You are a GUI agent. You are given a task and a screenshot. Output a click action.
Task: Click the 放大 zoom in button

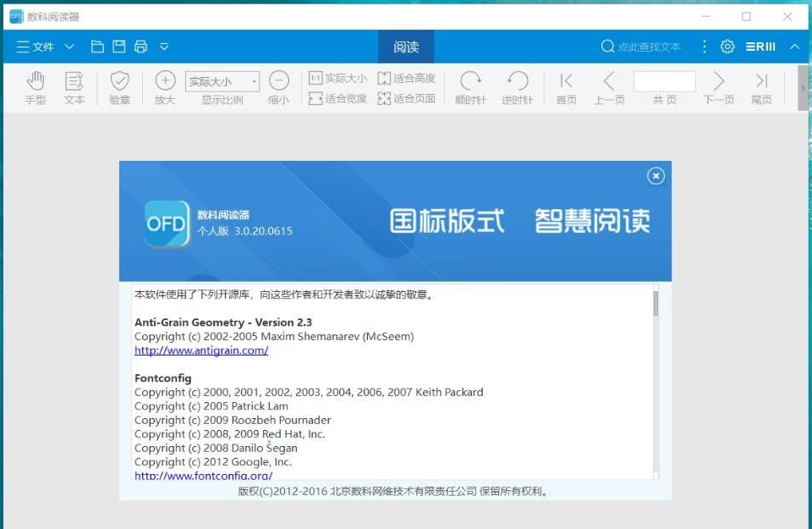[165, 88]
